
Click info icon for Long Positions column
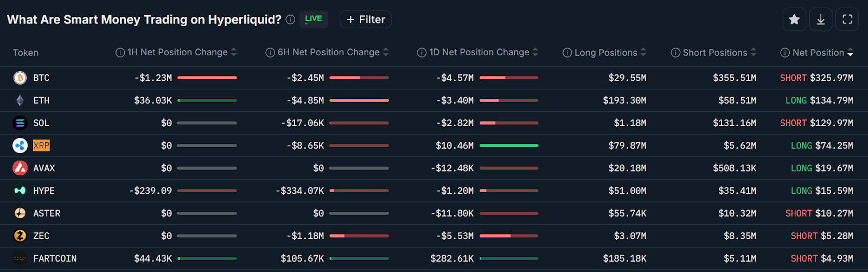coord(567,53)
